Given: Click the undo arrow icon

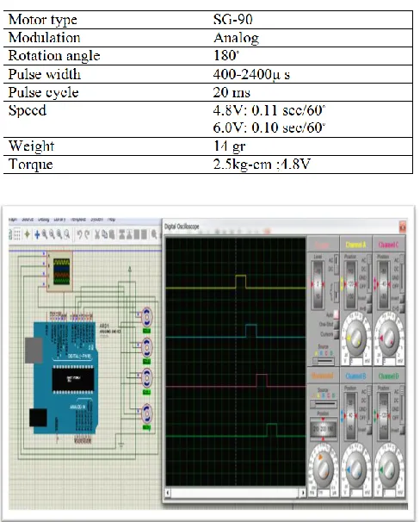Looking at the screenshot, I should coord(79,234).
